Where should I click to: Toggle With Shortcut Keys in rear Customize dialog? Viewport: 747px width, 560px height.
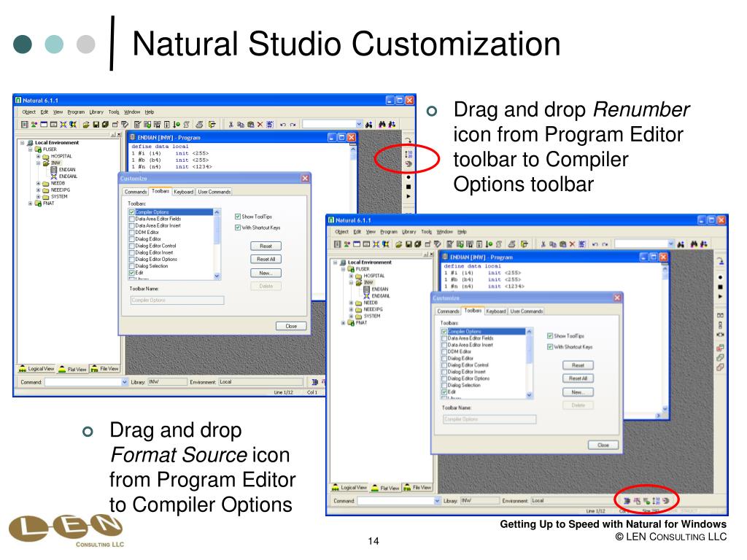[238, 227]
